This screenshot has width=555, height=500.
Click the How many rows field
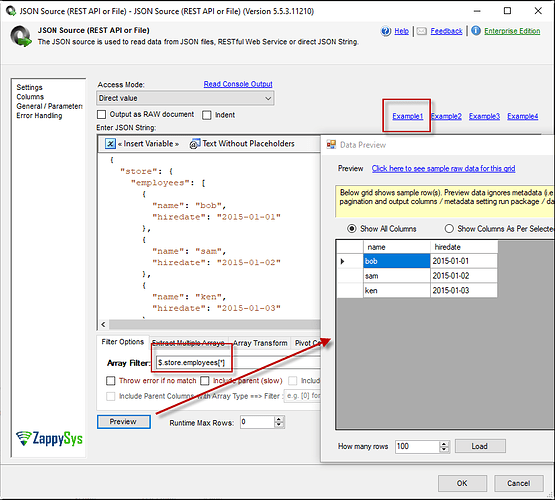point(418,447)
